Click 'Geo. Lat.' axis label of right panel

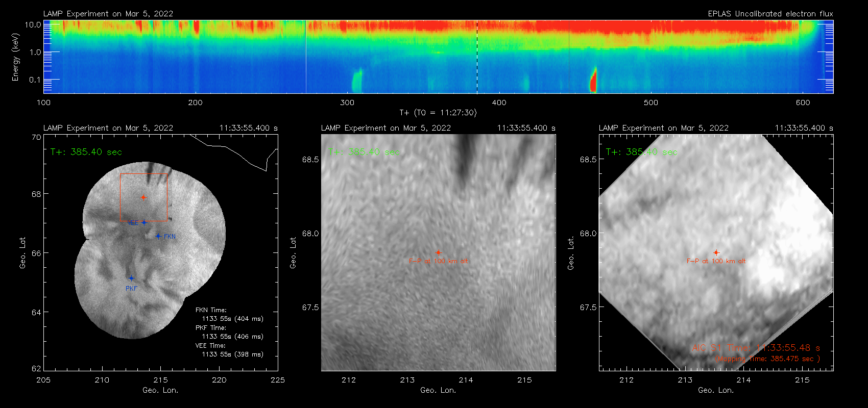pos(571,253)
